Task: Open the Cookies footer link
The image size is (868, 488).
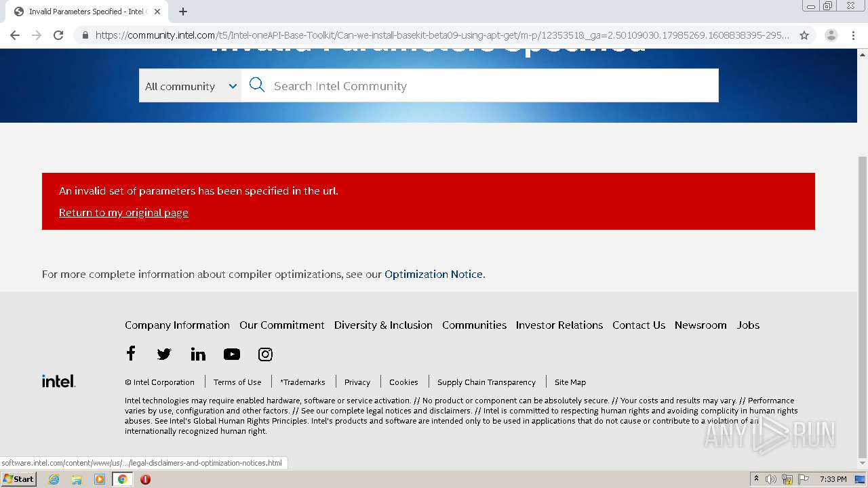Action: coord(403,382)
